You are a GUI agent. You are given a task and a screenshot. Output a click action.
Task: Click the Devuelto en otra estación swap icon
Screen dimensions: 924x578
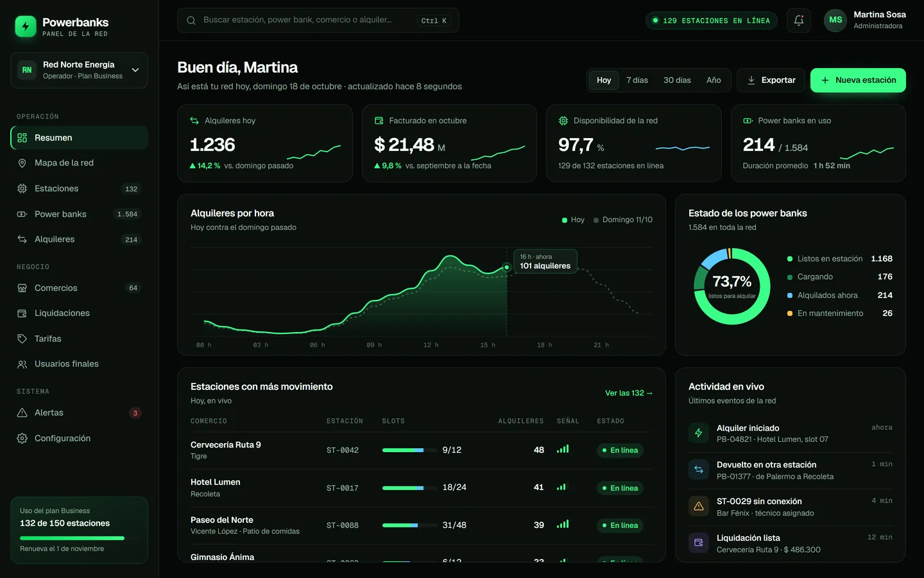click(x=699, y=469)
